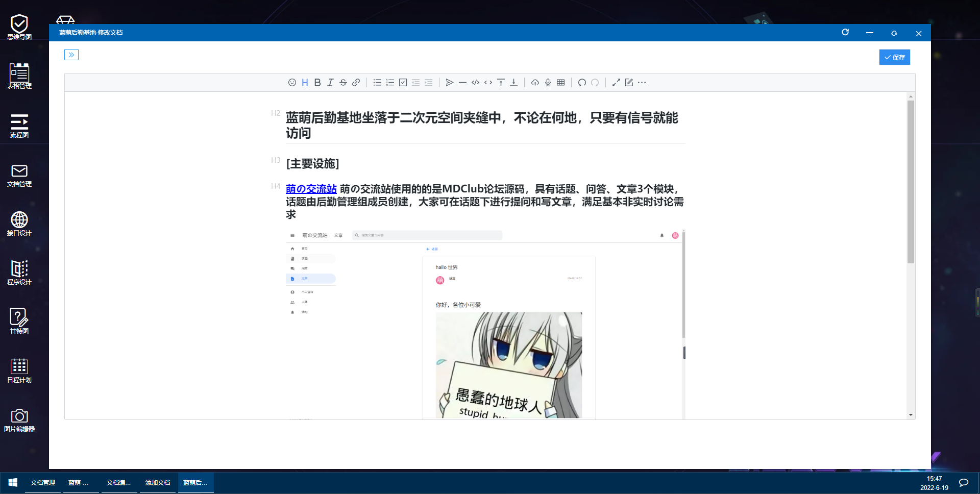Click the upload cloud icon
This screenshot has width=980, height=494.
click(x=535, y=83)
